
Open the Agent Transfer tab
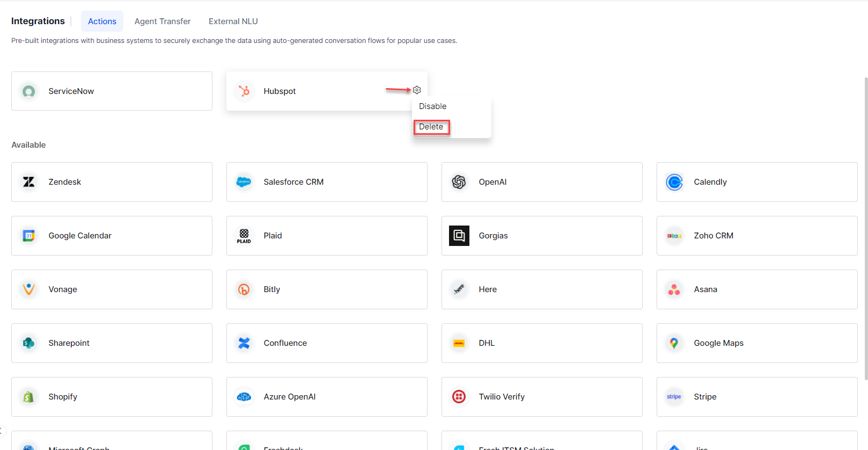[163, 21]
